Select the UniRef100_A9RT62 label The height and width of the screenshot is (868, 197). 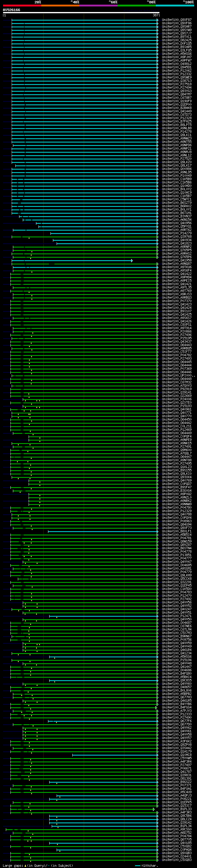(177, 230)
